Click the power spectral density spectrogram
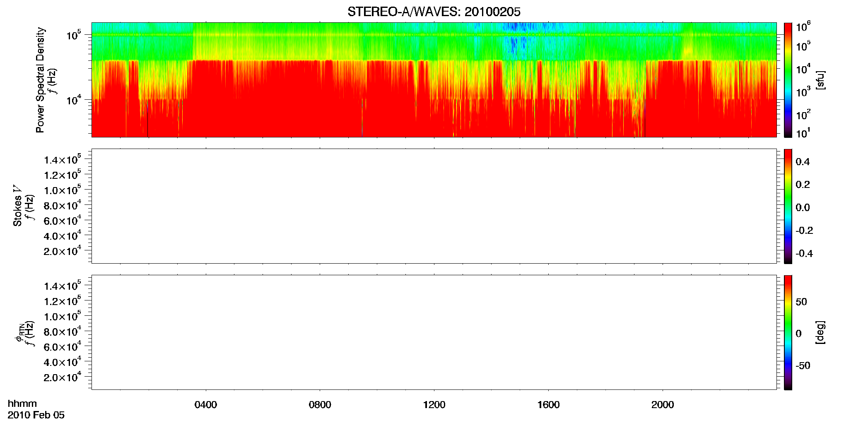 (434, 80)
